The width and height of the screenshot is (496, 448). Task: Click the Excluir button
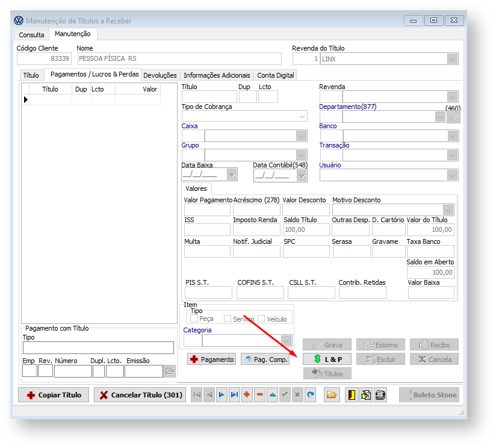point(380,359)
